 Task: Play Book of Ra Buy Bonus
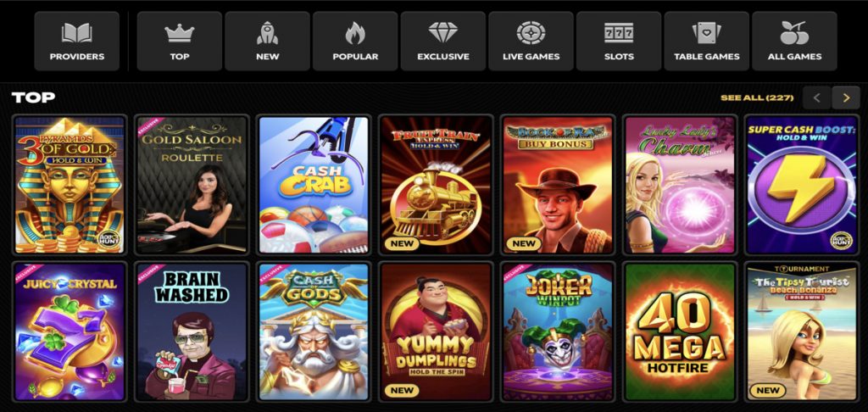[558, 185]
